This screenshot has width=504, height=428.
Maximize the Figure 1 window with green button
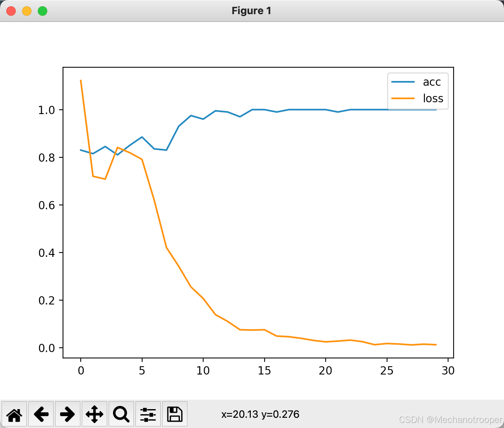[43, 11]
